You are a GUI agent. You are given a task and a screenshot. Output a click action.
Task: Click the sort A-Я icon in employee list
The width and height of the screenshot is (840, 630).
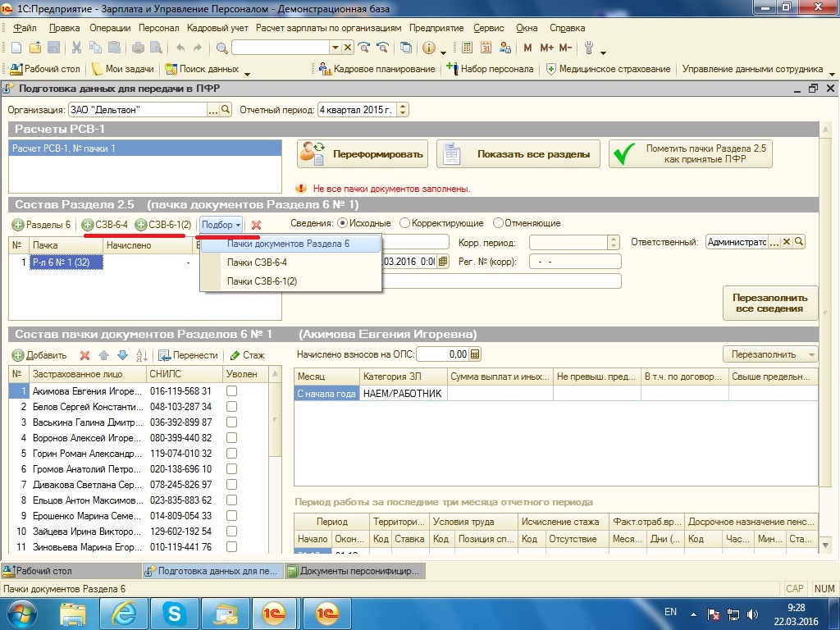click(141, 355)
